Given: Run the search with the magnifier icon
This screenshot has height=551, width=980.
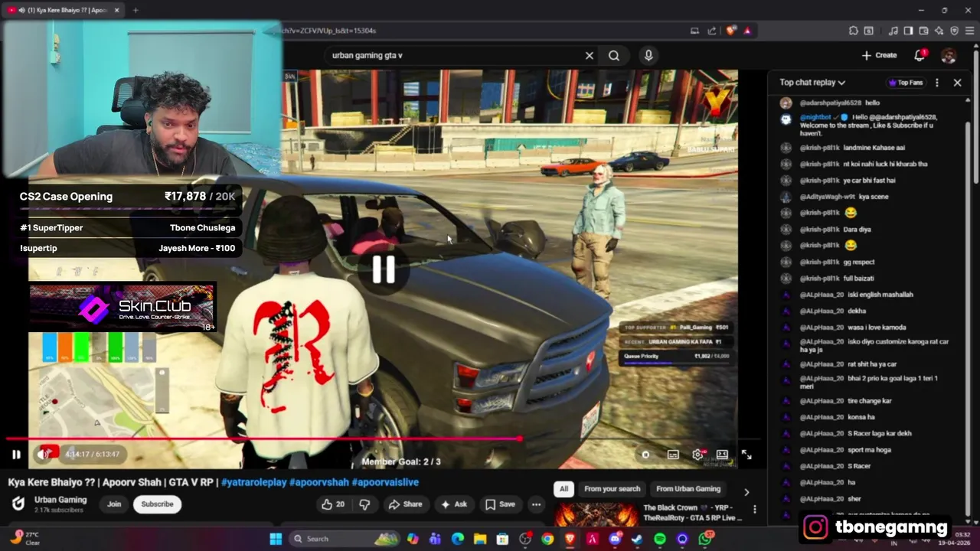Looking at the screenshot, I should pos(614,55).
